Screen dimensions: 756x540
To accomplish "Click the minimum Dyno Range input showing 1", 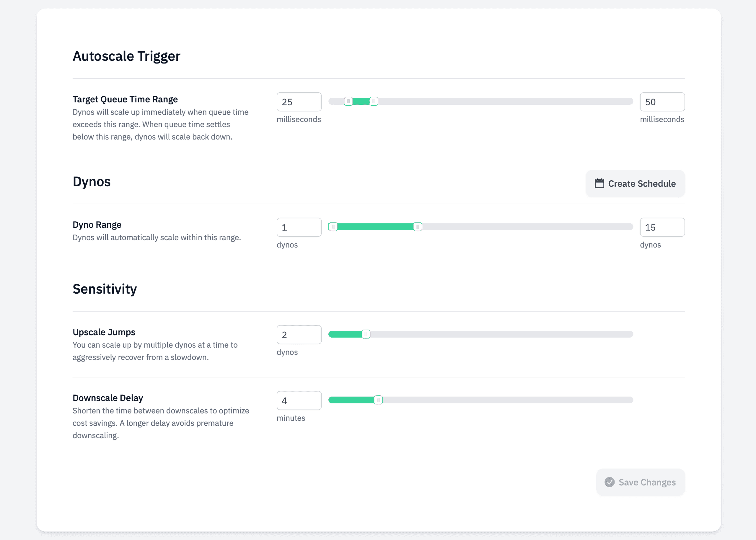I will point(299,227).
